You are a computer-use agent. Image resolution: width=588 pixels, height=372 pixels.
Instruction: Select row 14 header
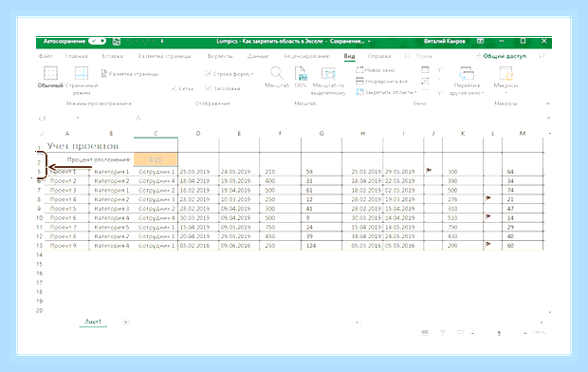40,255
